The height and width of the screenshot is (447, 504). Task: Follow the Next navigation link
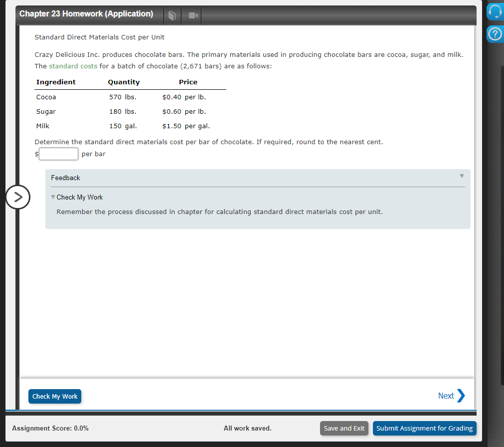pos(445,395)
